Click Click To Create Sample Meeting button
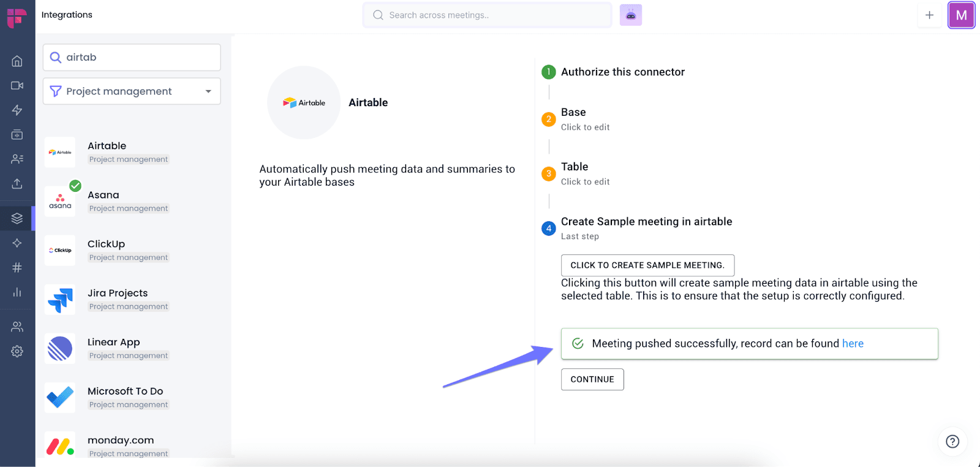Image resolution: width=980 pixels, height=467 pixels. (647, 265)
